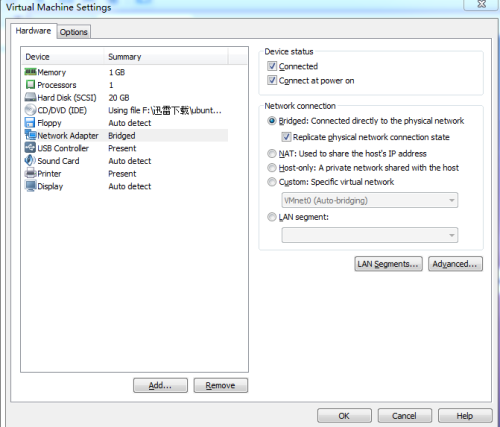Click the Sound Card speaker icon
The image size is (500, 427).
[x=30, y=160]
